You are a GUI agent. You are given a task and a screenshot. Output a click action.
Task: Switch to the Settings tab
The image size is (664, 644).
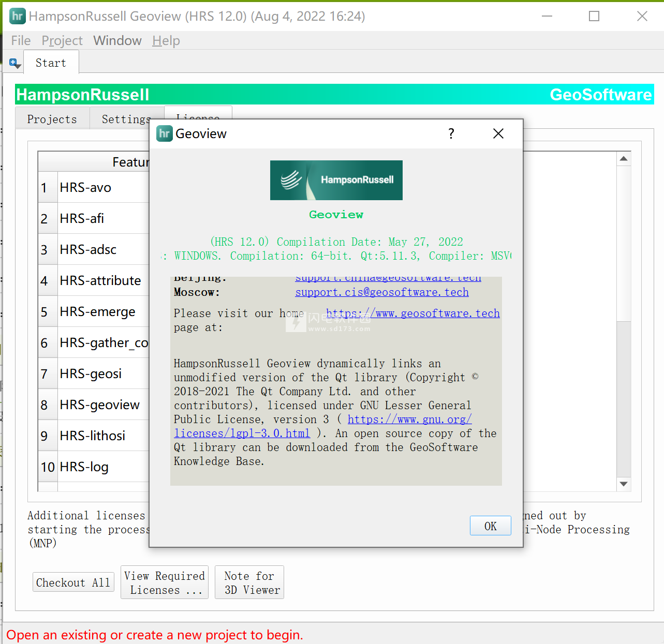(x=126, y=119)
